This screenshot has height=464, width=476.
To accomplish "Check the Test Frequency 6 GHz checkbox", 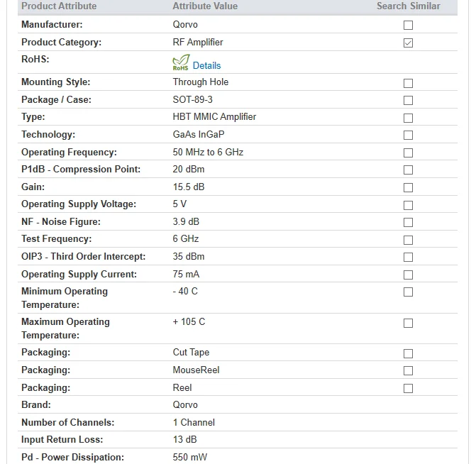I will 408,240.
